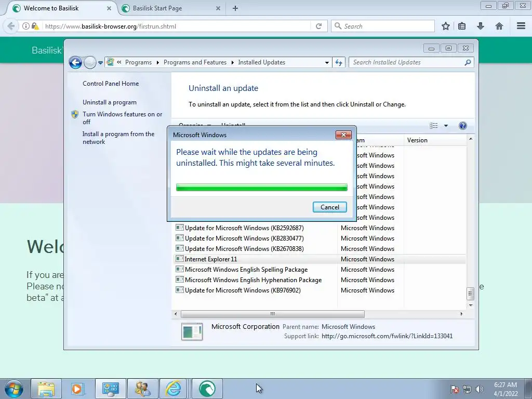Select the Internet Explorer 11 update row

pyautogui.click(x=320, y=259)
